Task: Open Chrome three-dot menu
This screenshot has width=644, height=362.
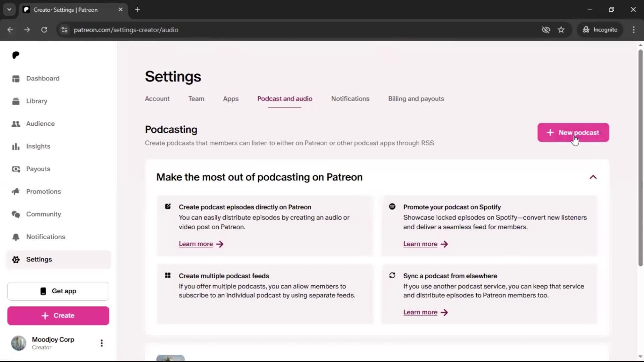Action: click(634, 30)
